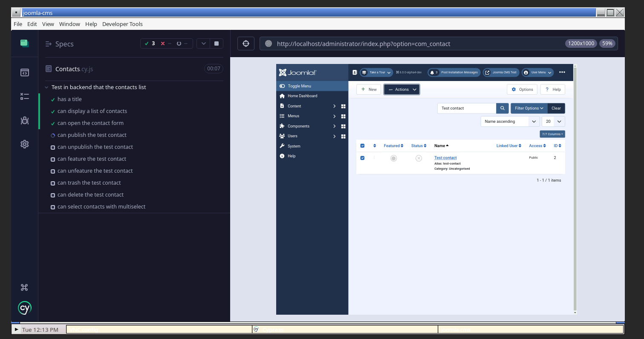This screenshot has width=644, height=339.
Task: Open the Name ascending sort dropdown
Action: [510, 122]
